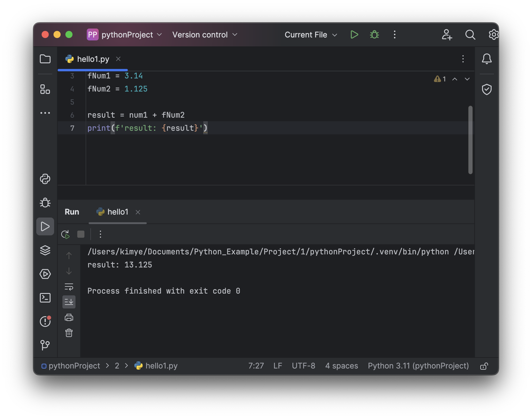Open the Problems tool window
532x419 pixels.
45,322
